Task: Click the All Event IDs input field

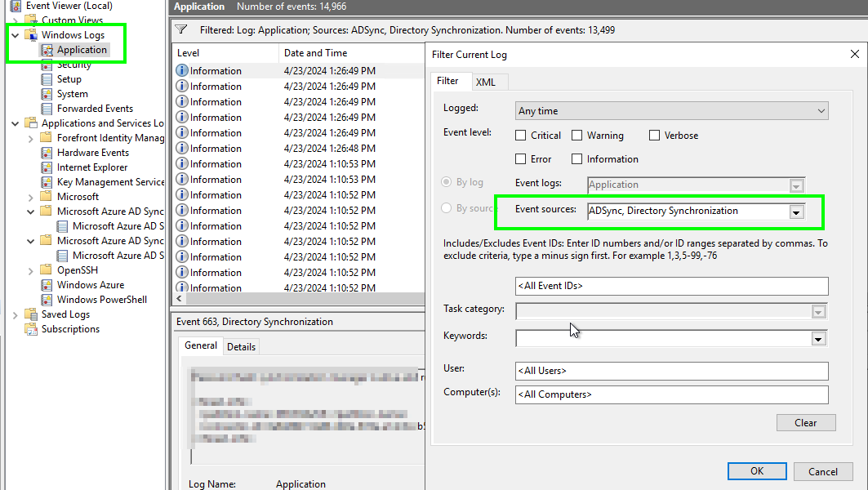Action: (671, 286)
